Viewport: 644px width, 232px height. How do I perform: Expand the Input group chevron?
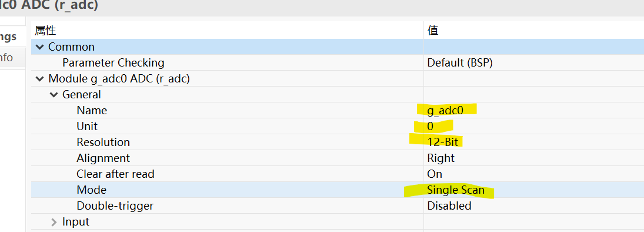click(x=54, y=222)
